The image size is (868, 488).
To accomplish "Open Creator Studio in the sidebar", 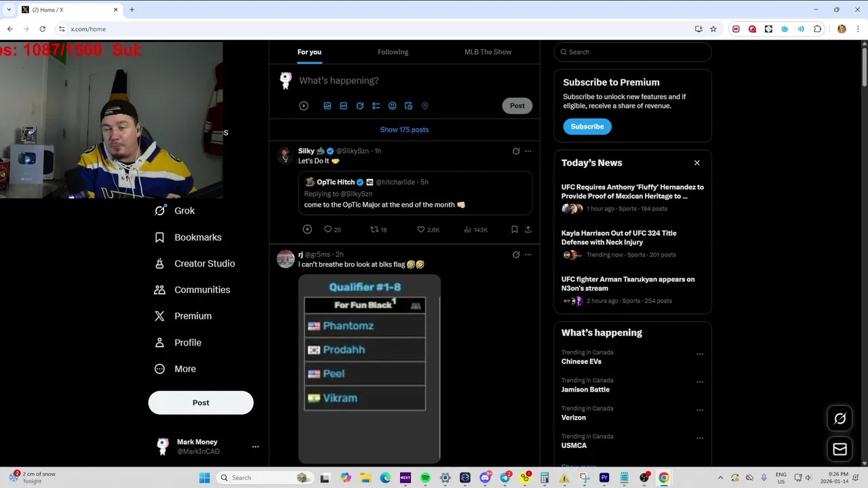I will pyautogui.click(x=195, y=264).
